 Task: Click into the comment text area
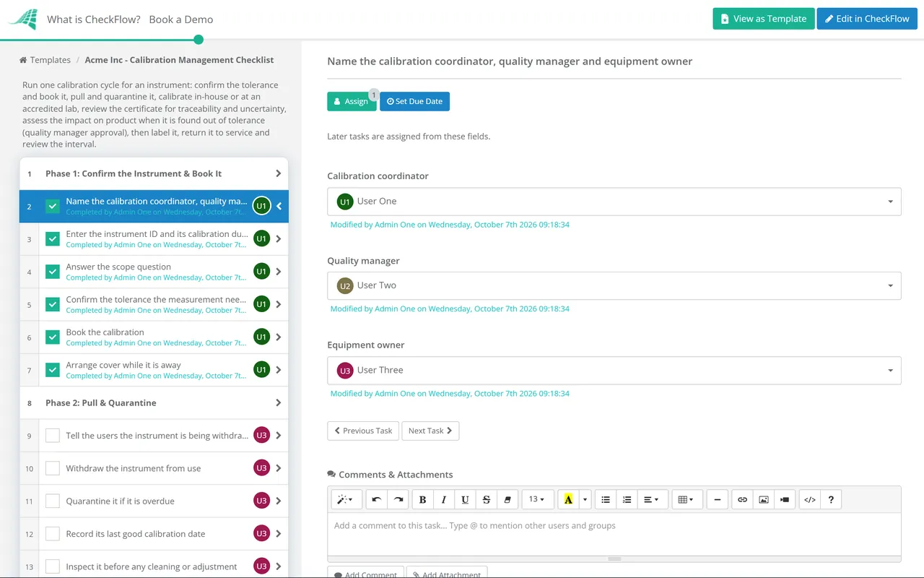coord(614,534)
